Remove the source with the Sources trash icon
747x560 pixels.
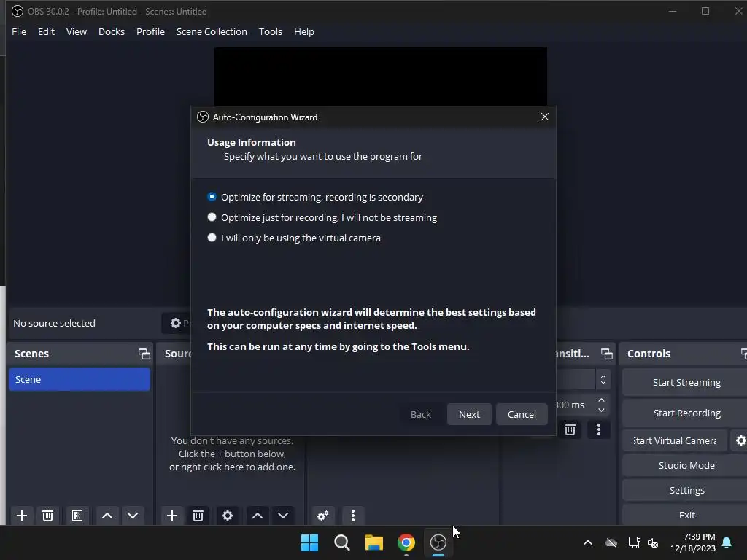(x=198, y=516)
